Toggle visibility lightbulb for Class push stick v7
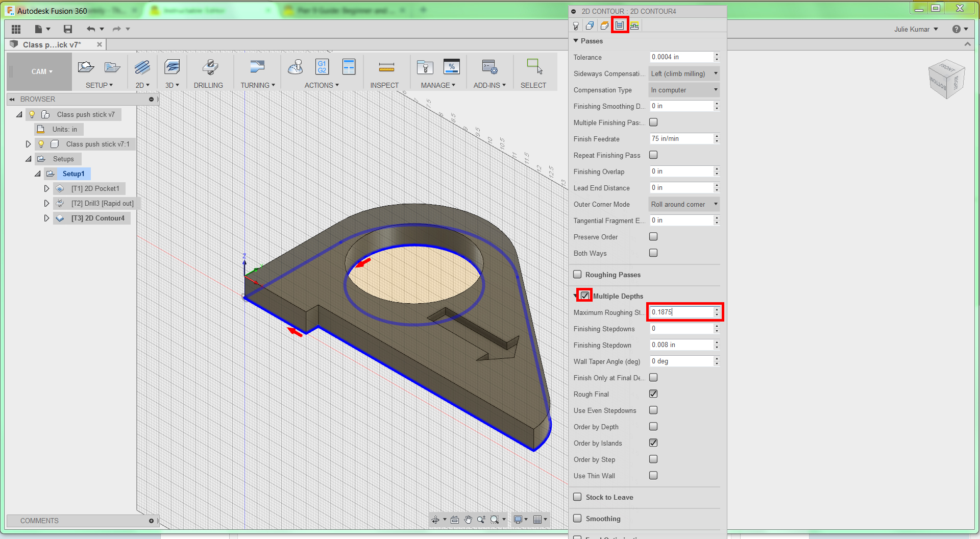The height and width of the screenshot is (539, 980). pyautogui.click(x=32, y=114)
